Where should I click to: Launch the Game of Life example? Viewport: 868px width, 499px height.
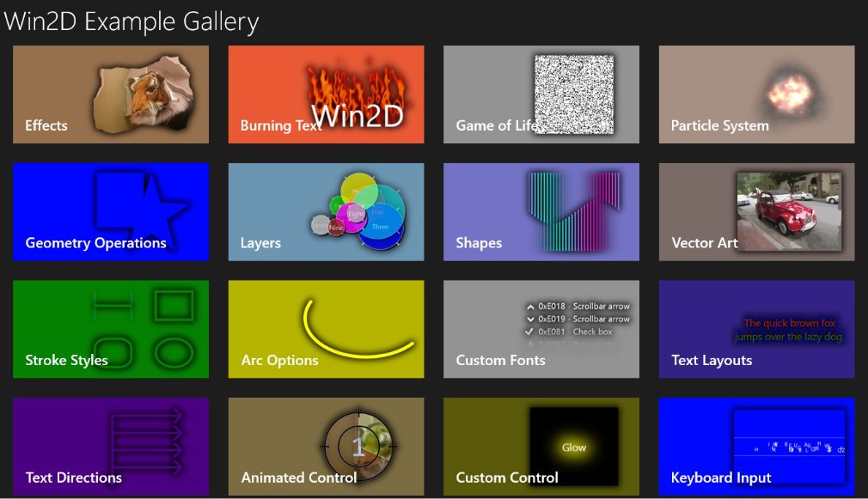point(541,94)
